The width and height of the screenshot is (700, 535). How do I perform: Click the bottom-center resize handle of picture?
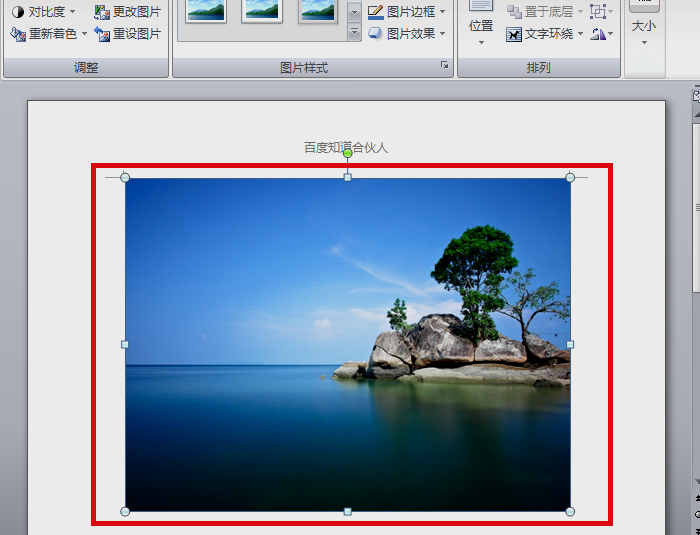[347, 511]
